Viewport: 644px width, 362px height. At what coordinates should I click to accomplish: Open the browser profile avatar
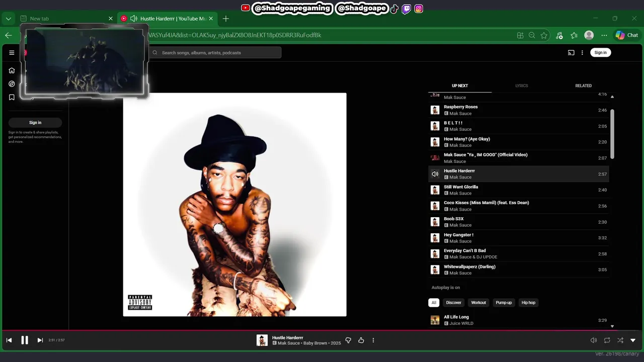(589, 35)
